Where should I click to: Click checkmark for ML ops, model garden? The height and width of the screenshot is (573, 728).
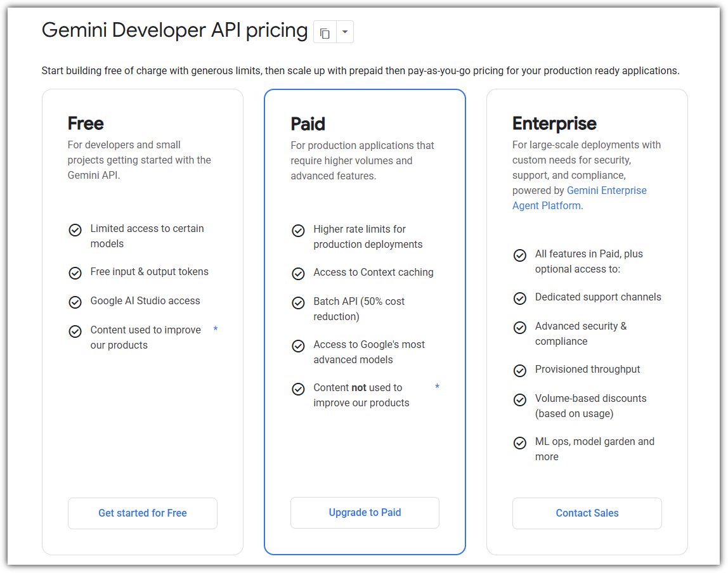pyautogui.click(x=520, y=442)
